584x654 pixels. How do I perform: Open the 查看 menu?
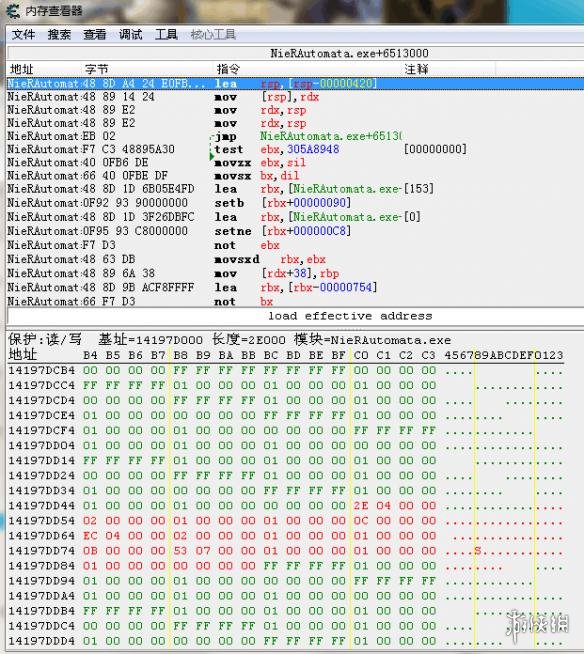pos(95,35)
